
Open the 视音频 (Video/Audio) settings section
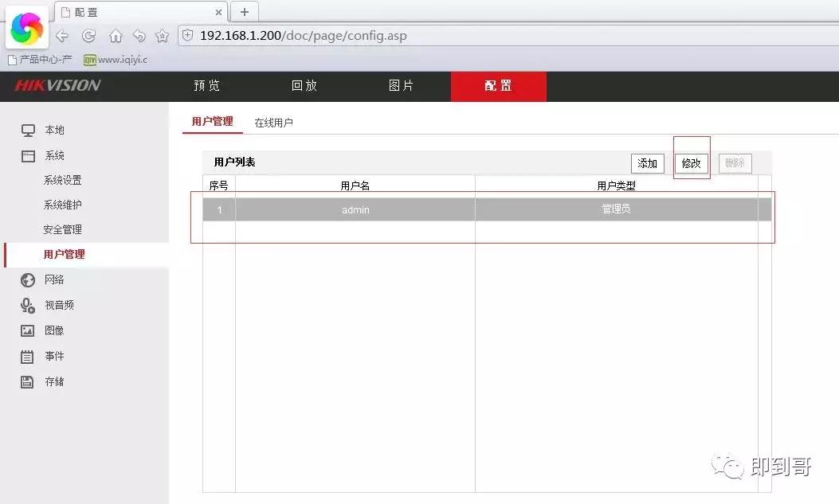59,305
